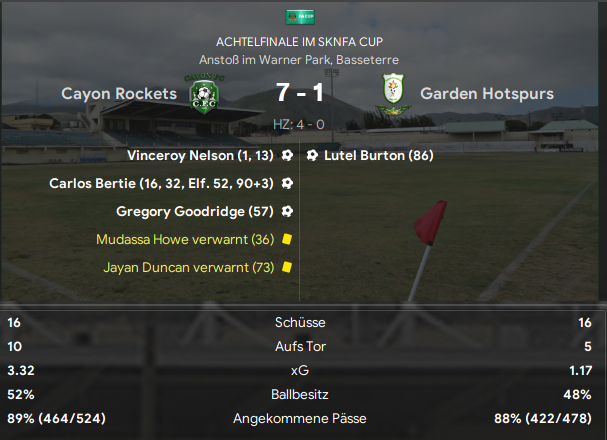This screenshot has height=440, width=607.
Task: Select the Ballbesitz statistics row
Action: pos(300,394)
